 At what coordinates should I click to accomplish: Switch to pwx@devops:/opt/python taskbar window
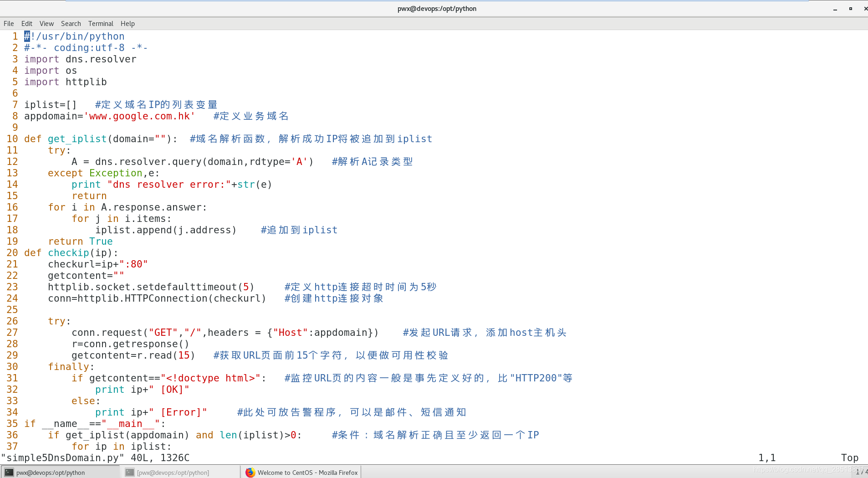click(x=60, y=472)
